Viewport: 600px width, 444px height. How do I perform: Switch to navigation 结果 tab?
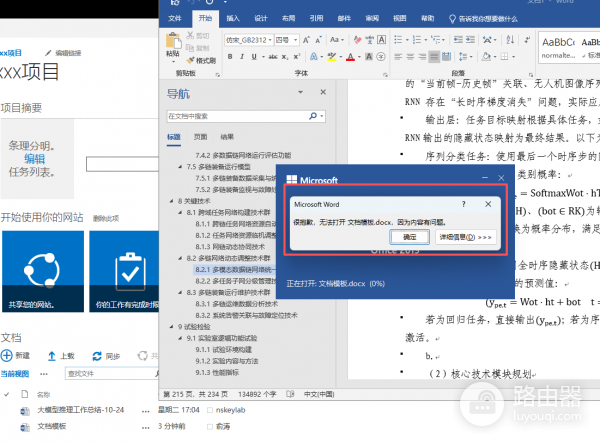227,137
